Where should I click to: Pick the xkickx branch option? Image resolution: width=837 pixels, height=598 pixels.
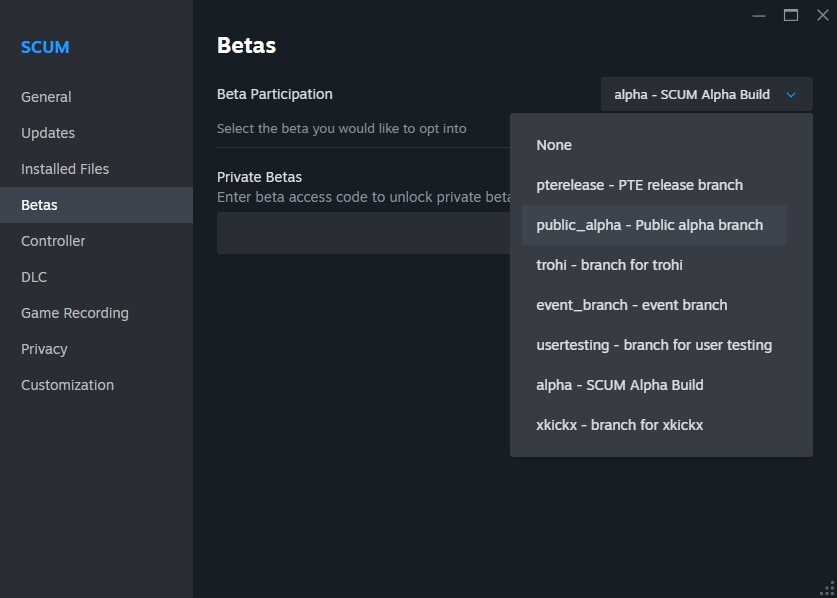pos(619,425)
